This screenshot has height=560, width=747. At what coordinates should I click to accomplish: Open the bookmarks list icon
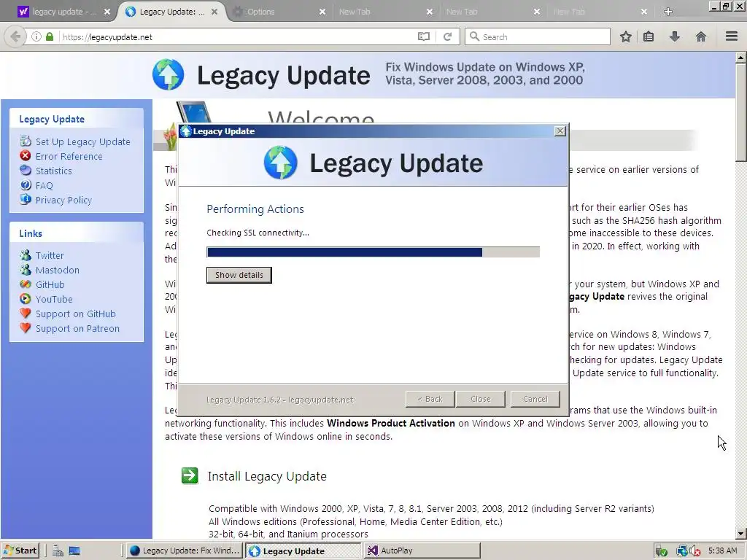coord(649,36)
